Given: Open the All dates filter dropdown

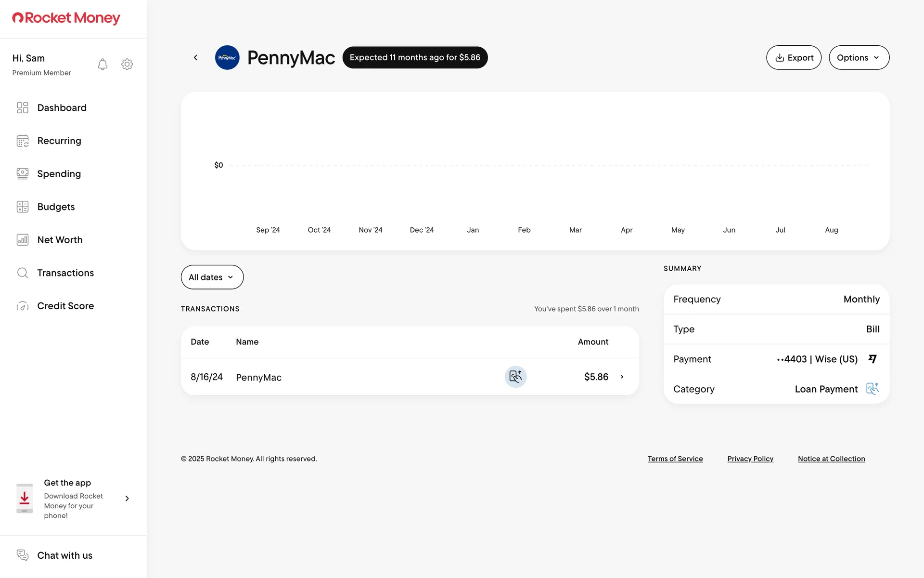Looking at the screenshot, I should 212,277.
